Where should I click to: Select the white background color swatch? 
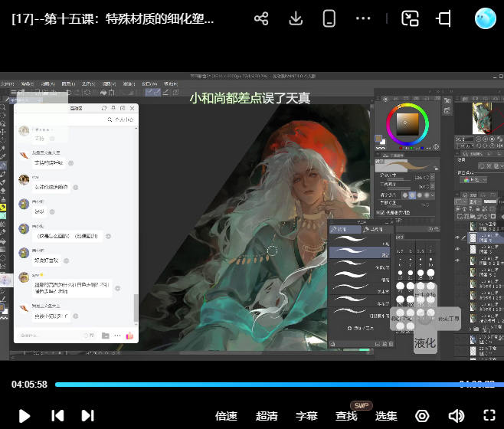coord(382,142)
